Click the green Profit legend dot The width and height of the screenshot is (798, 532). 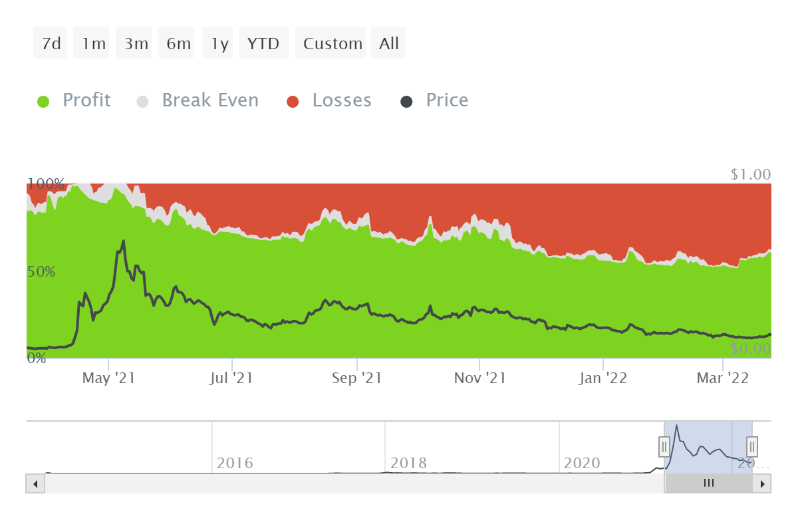click(43, 102)
